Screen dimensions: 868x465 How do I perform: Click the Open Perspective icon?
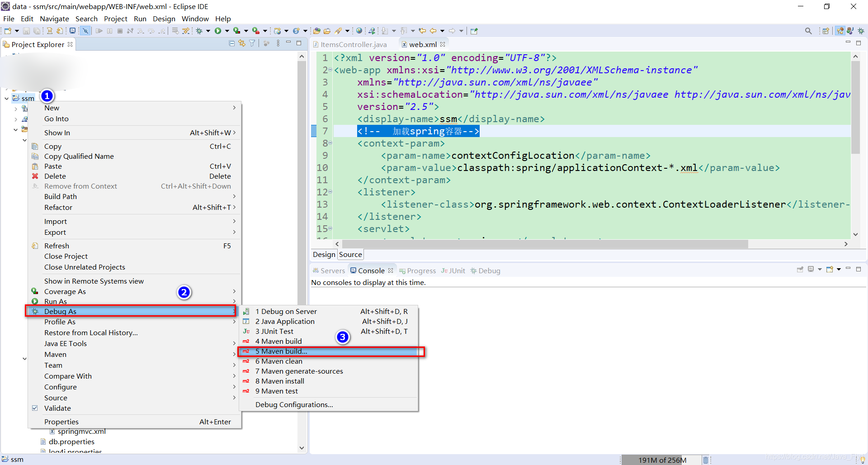click(826, 31)
